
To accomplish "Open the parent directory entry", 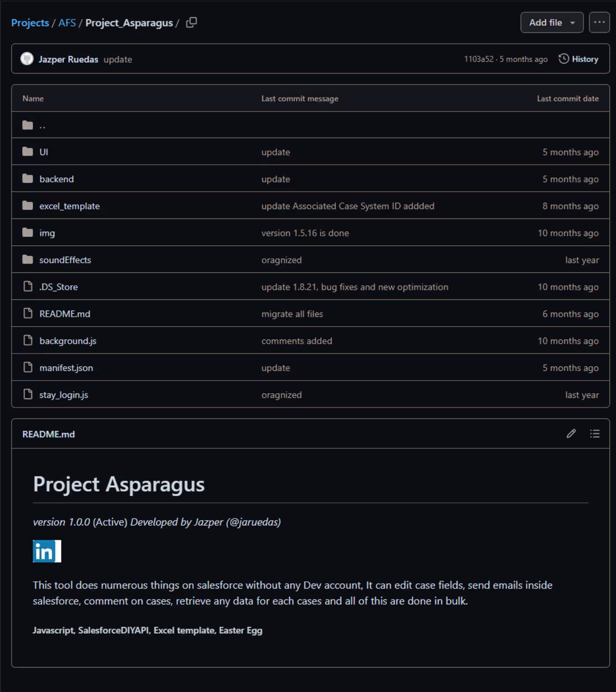I will point(41,124).
